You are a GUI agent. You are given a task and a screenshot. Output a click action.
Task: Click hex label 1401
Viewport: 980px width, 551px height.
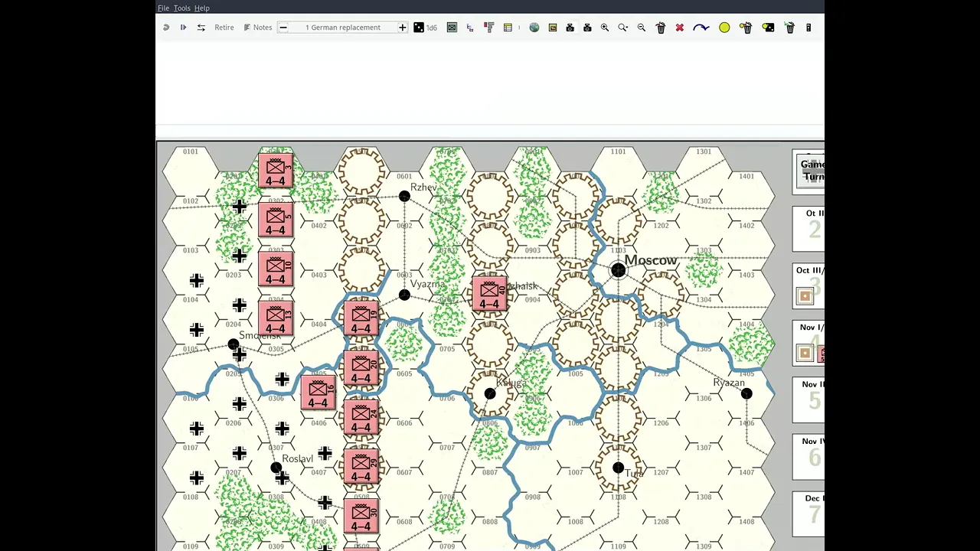coord(746,176)
